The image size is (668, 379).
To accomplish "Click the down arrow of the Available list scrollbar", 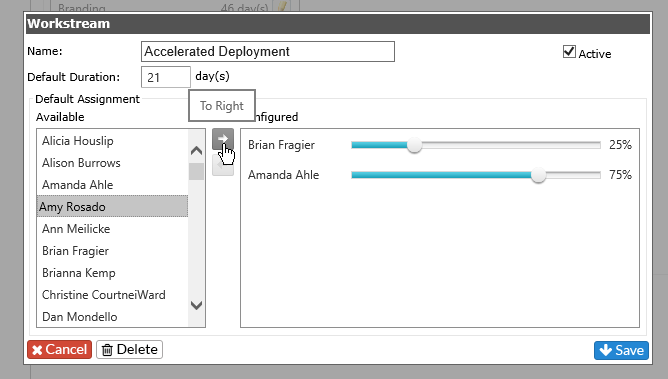I will [196, 305].
